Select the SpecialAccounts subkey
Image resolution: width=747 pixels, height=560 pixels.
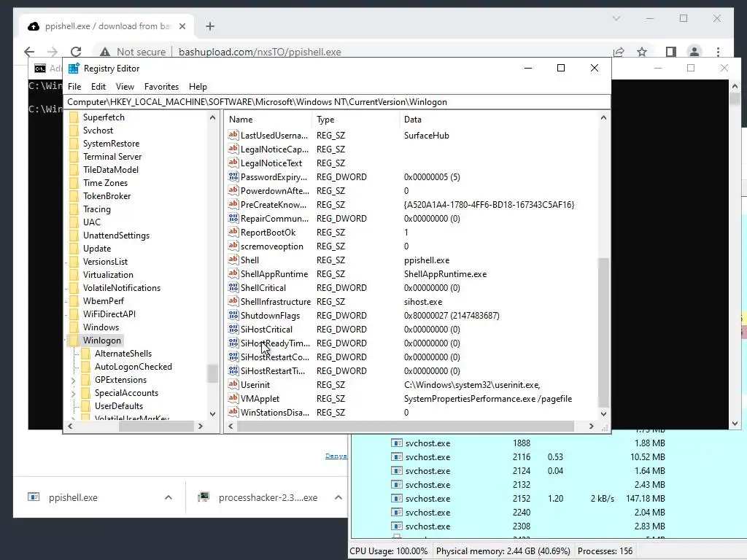pyautogui.click(x=126, y=393)
